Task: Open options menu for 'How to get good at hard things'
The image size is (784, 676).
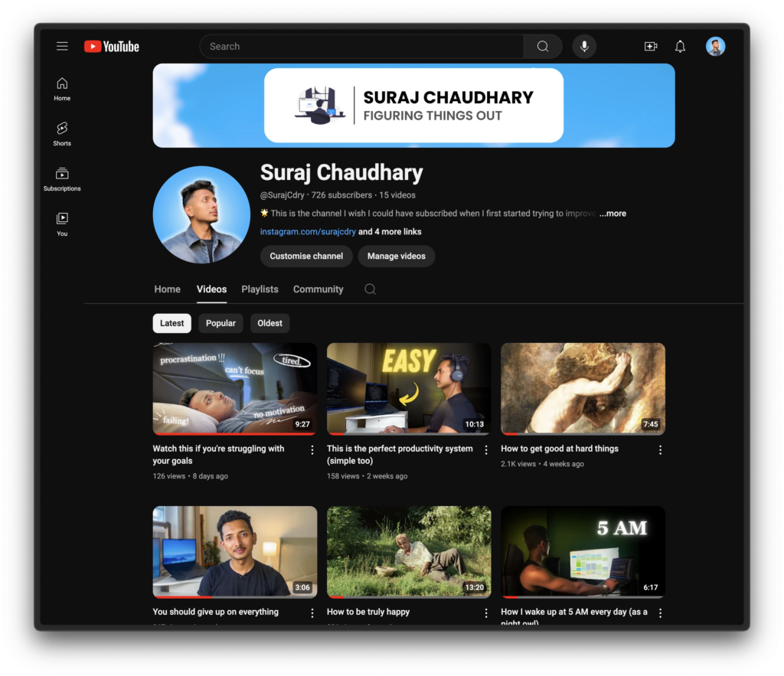Action: tap(660, 450)
